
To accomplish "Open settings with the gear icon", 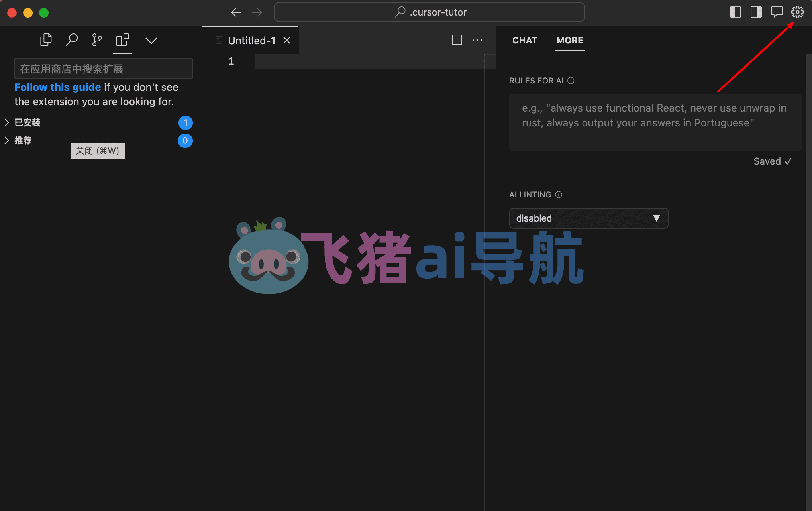I will tap(798, 12).
